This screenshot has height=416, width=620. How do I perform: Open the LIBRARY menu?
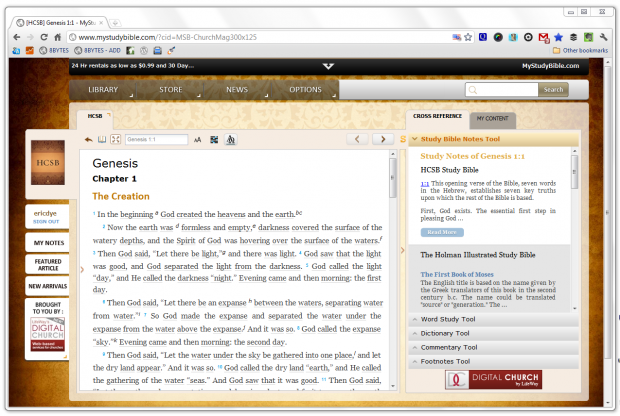[103, 90]
